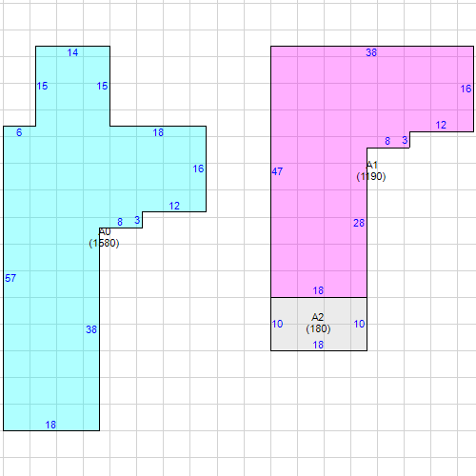Click the 16 dimension label on pink shape
This screenshot has width=476, height=476.
[466, 89]
